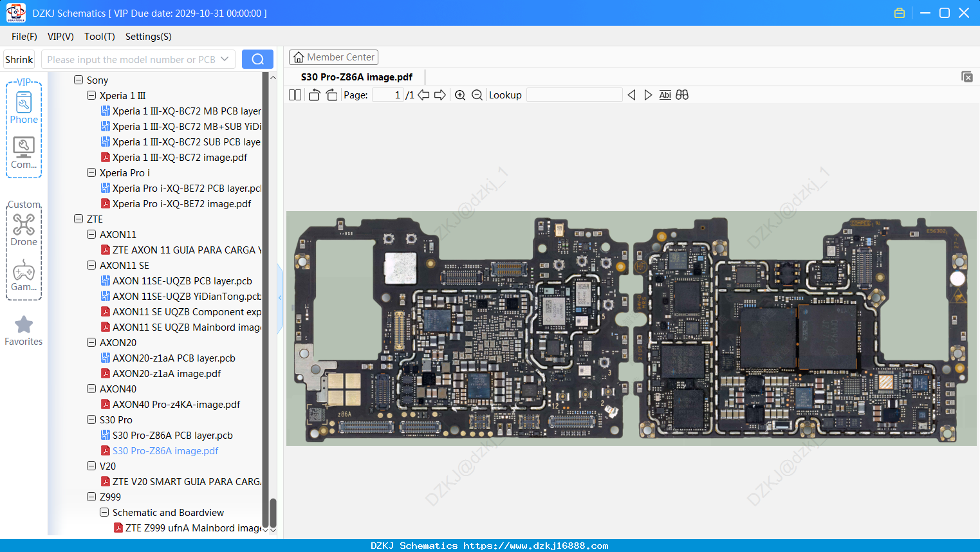980x552 pixels.
Task: Open ZTE AXON 11 GUIA PARA CARGA file
Action: 181,250
